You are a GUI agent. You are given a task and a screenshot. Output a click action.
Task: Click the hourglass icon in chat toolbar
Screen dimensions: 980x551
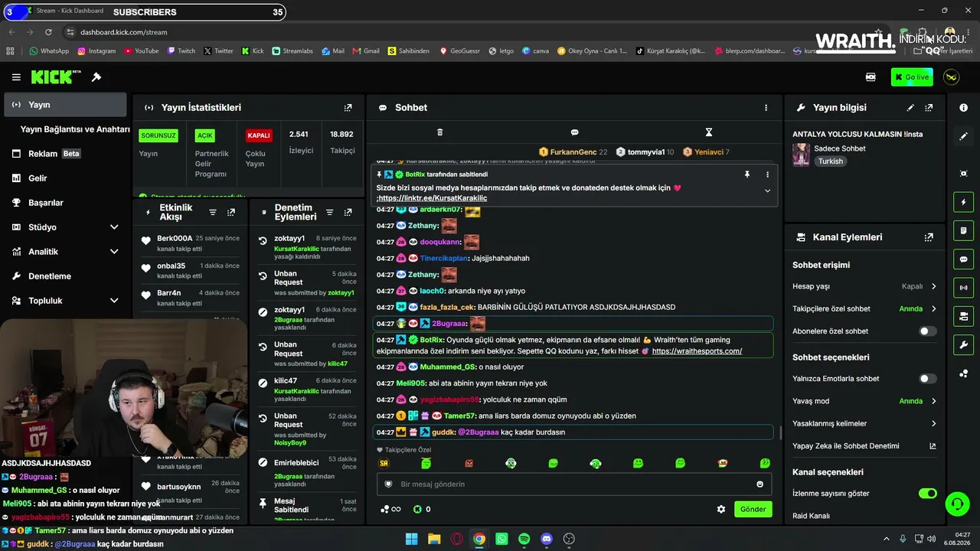click(709, 132)
